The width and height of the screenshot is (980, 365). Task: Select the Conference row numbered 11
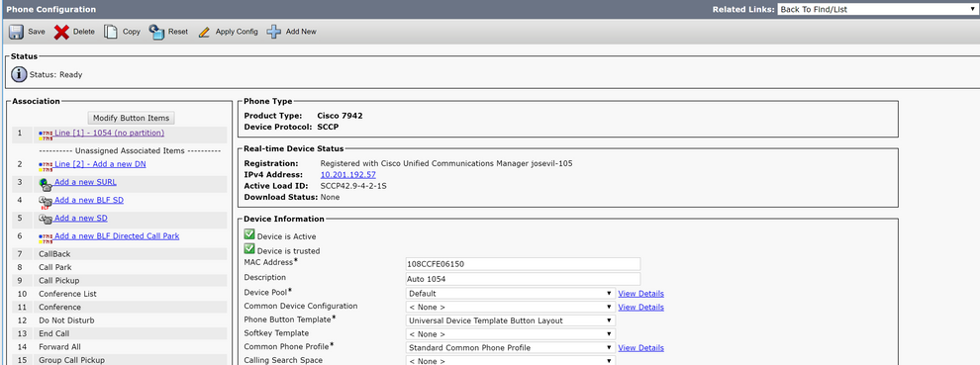point(119,307)
